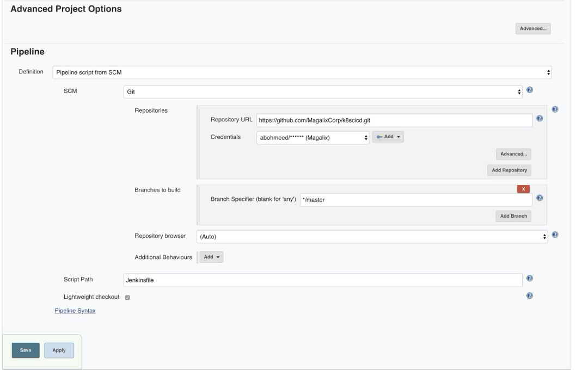The width and height of the screenshot is (588, 370).
Task: Open the Repository browser help icon
Action: pyautogui.click(x=554, y=234)
